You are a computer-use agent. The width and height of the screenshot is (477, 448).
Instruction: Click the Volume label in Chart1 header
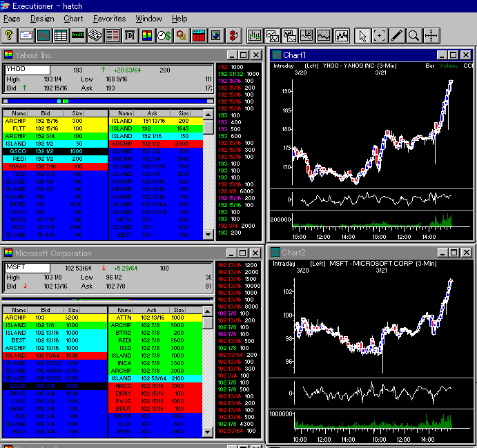click(x=449, y=66)
